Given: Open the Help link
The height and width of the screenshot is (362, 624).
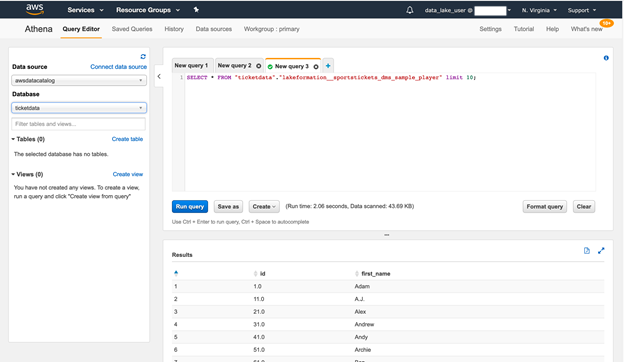Looking at the screenshot, I should click(x=552, y=29).
